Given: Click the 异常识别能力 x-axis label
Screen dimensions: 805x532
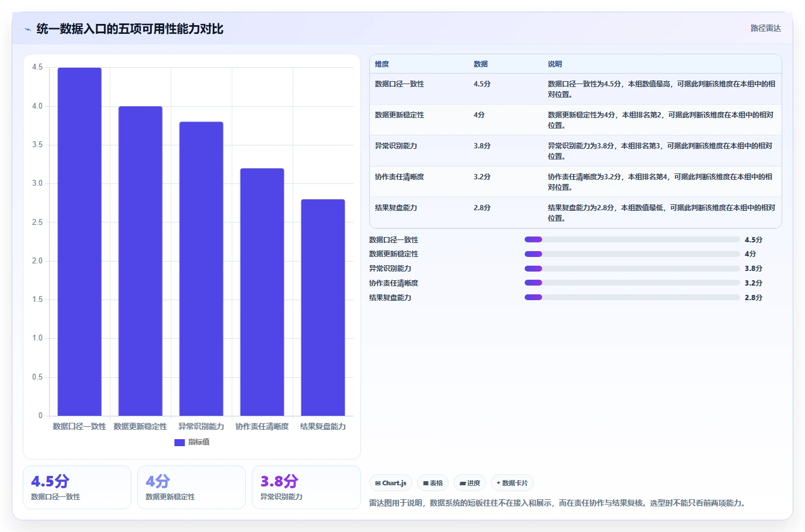Looking at the screenshot, I should click(201, 427).
